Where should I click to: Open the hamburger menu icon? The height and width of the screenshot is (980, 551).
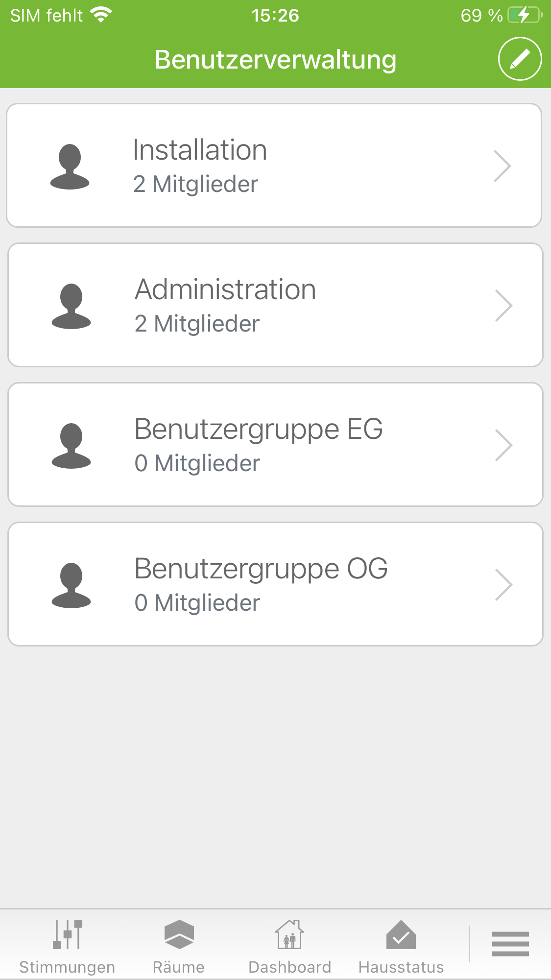[x=510, y=944]
